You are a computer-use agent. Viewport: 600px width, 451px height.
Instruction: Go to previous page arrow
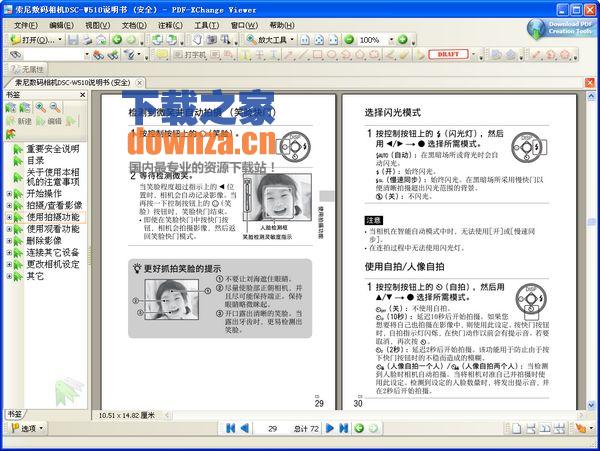coord(245,428)
